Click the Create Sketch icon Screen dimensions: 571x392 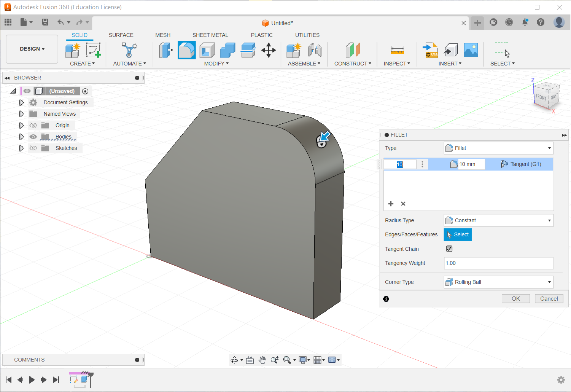[93, 50]
